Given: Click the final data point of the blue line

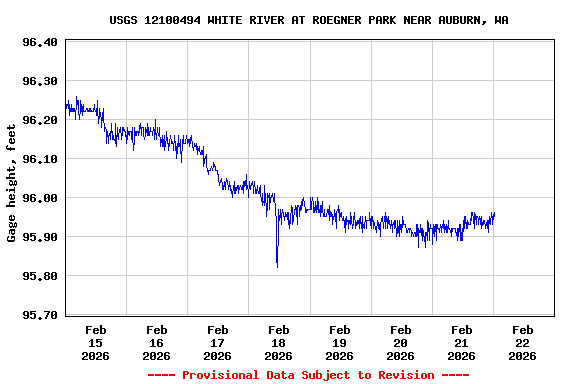Looking at the screenshot, I should pyautogui.click(x=494, y=213).
